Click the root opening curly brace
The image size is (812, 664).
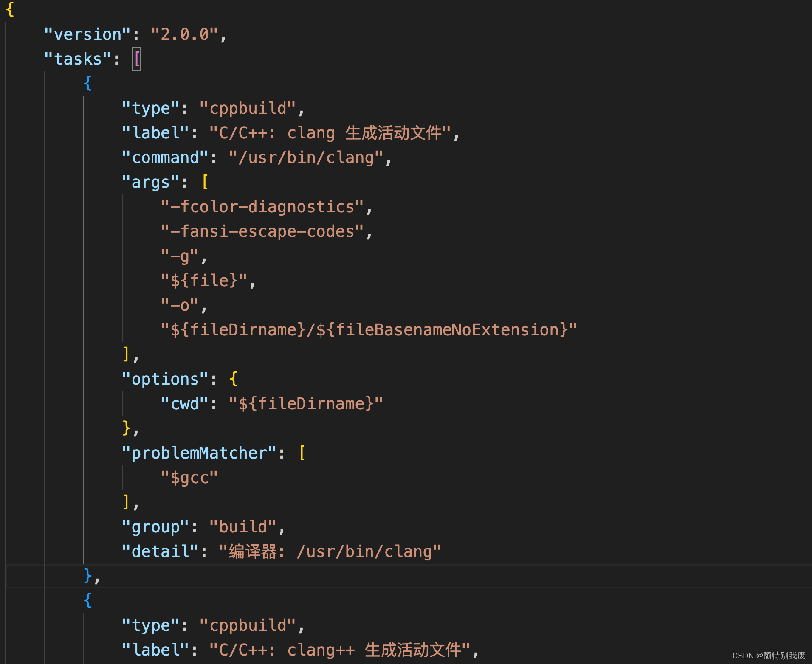(11, 9)
